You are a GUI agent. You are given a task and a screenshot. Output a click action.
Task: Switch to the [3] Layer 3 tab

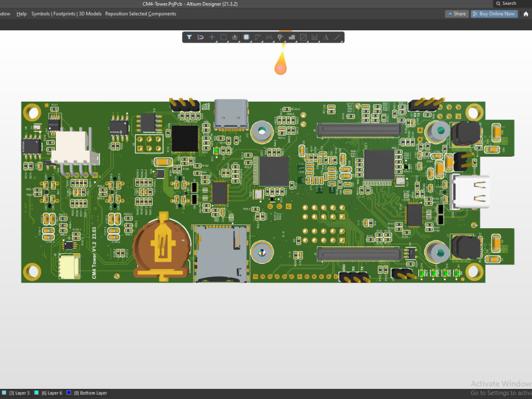coord(19,393)
